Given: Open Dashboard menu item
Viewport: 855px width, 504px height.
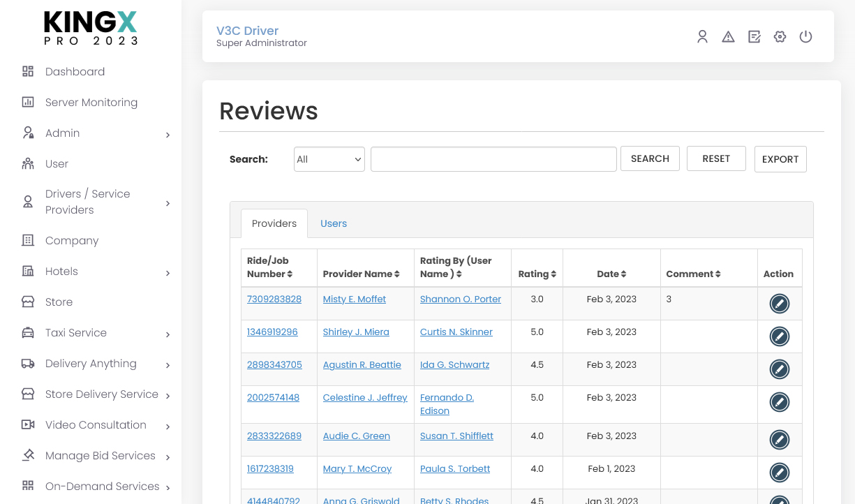Looking at the screenshot, I should tap(75, 71).
